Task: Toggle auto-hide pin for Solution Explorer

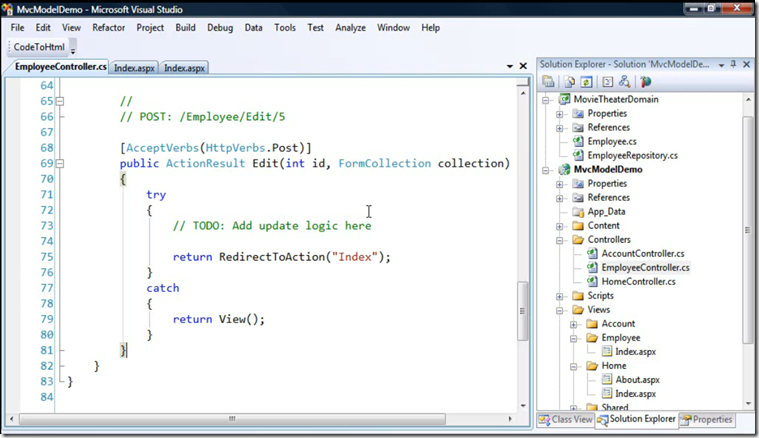Action: [733, 64]
